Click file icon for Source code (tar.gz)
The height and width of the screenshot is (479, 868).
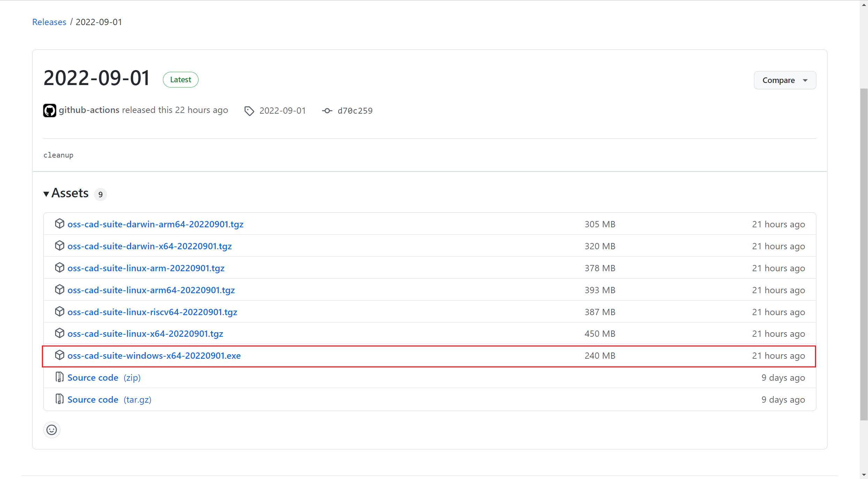[60, 399]
